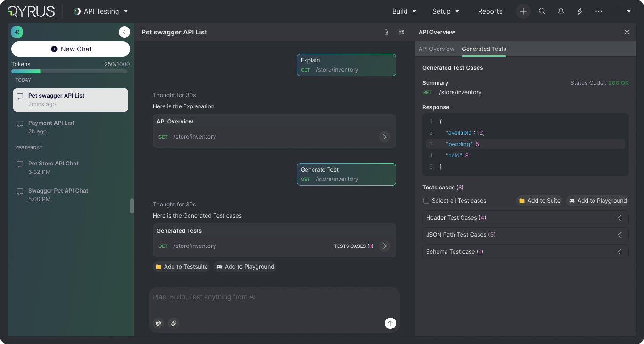
Task: Click the TESTS CASES (8) label
Action: pos(354,246)
